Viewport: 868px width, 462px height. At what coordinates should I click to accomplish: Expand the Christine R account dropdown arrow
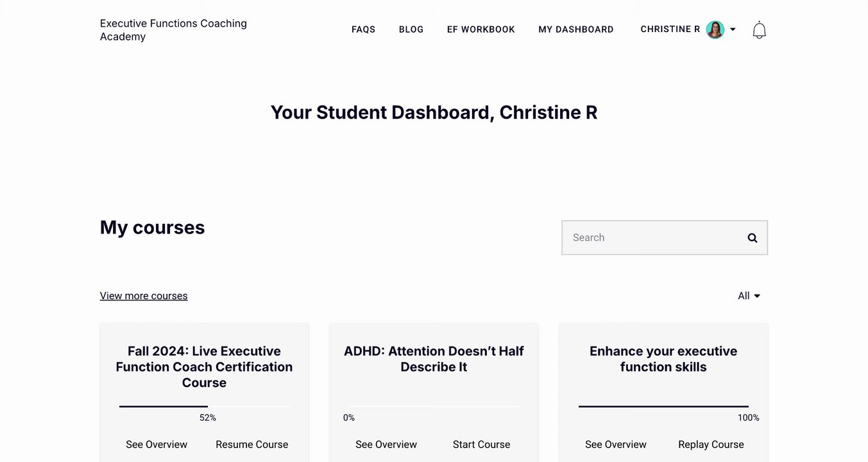[x=733, y=30]
